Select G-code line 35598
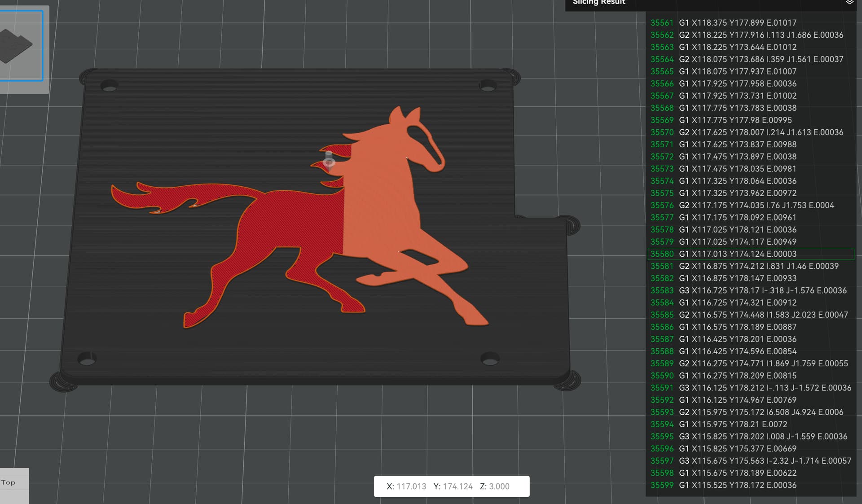The image size is (862, 504). tap(751, 473)
